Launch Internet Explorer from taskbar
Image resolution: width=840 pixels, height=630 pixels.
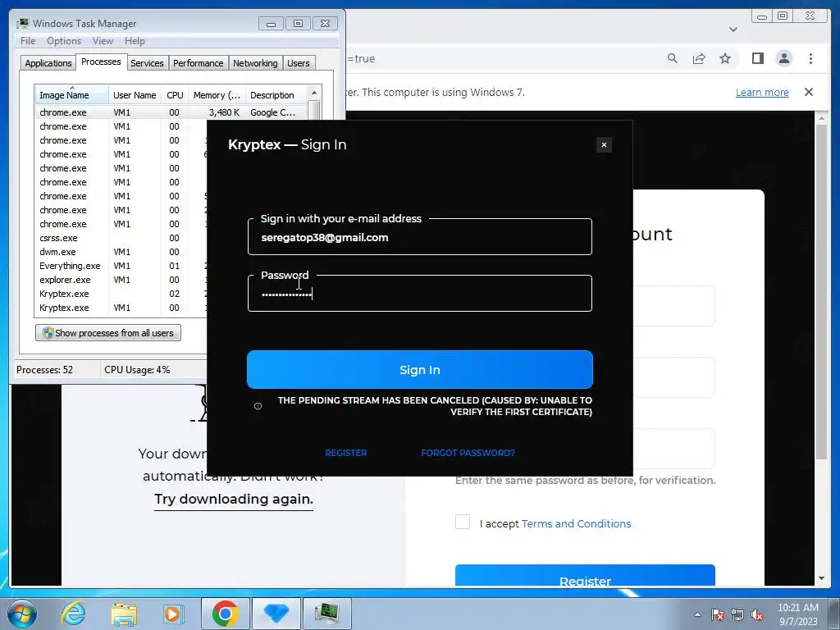[x=73, y=614]
